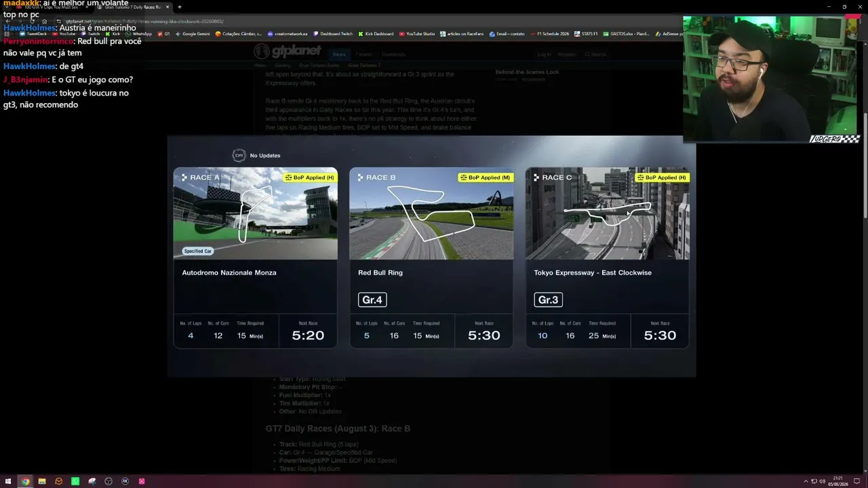The width and height of the screenshot is (868, 488).
Task: Open the Forums menu on GTPlanet
Action: click(x=363, y=54)
